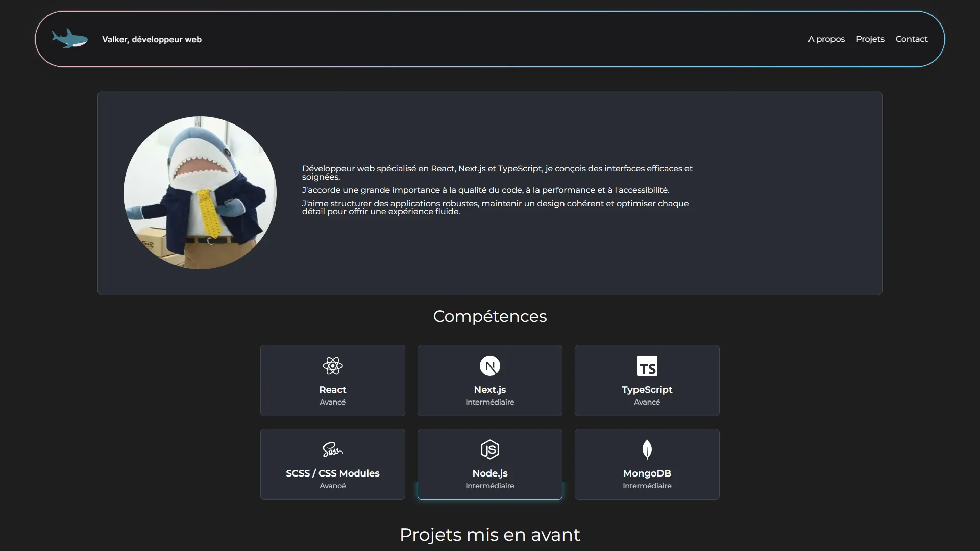Select the SCSS / CSS Modules card title
The image size is (980, 551).
point(333,473)
